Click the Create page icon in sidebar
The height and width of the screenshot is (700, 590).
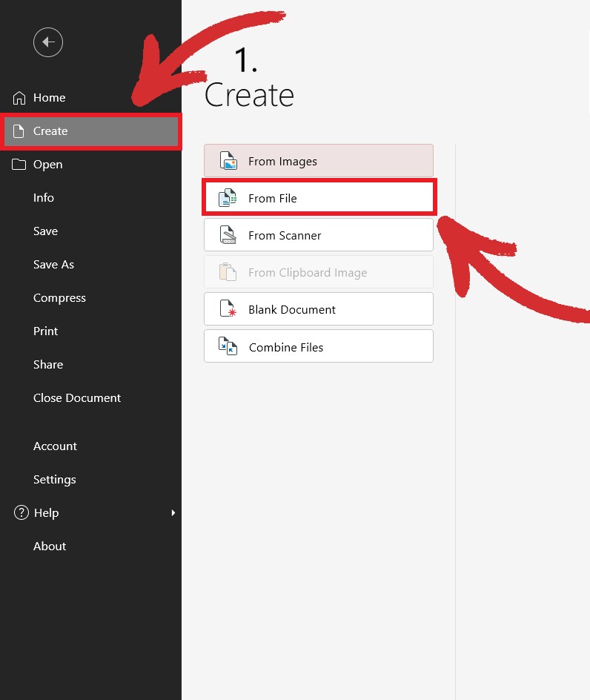(19, 131)
